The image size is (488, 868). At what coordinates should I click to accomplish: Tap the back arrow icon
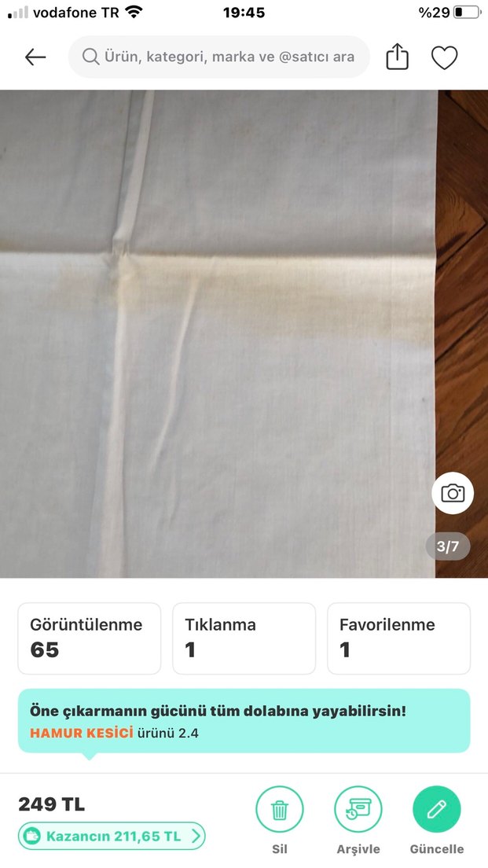pos(35,57)
